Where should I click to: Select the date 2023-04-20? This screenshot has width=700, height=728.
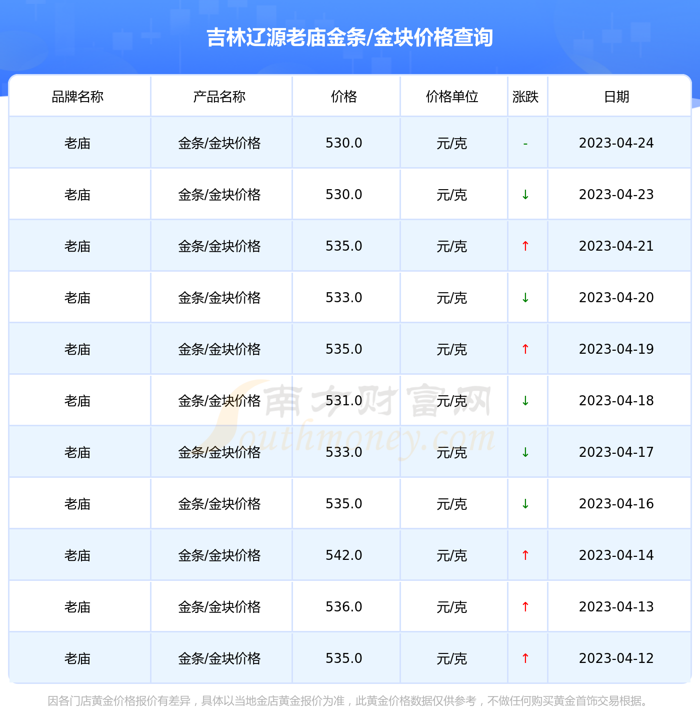coord(616,298)
